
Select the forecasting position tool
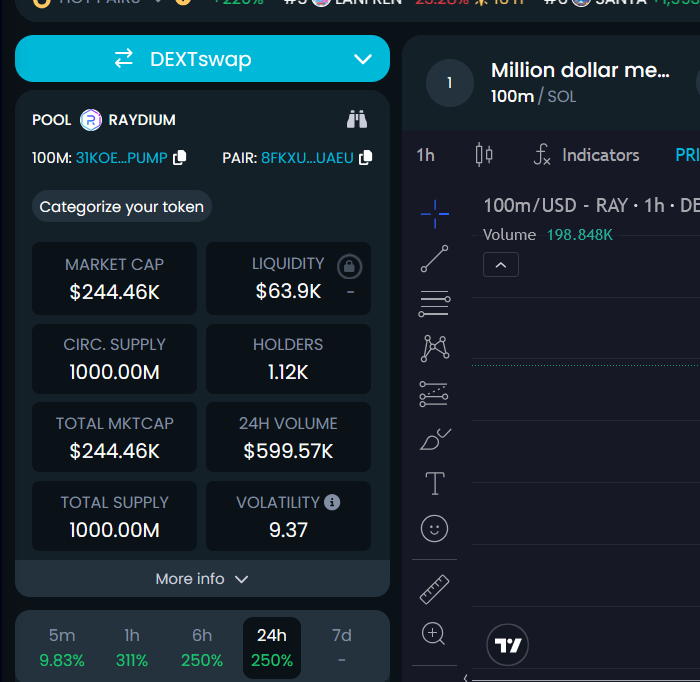(x=434, y=394)
